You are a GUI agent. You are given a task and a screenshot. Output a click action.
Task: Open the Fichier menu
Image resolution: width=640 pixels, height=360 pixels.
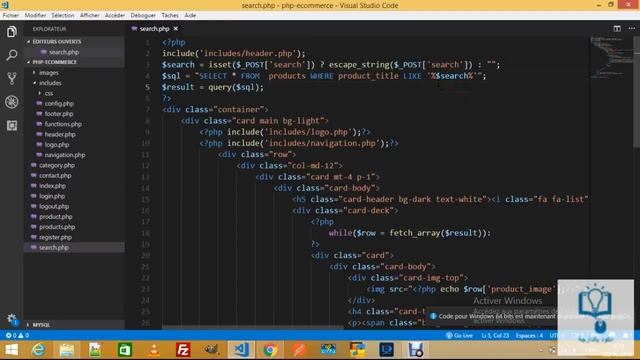click(x=11, y=15)
